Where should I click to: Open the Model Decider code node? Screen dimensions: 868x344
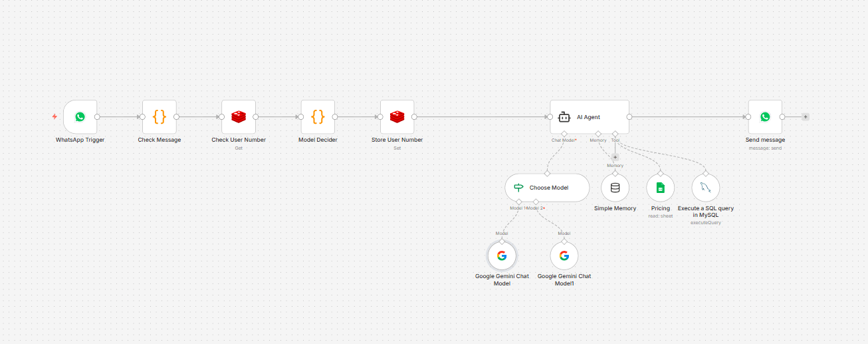(318, 117)
